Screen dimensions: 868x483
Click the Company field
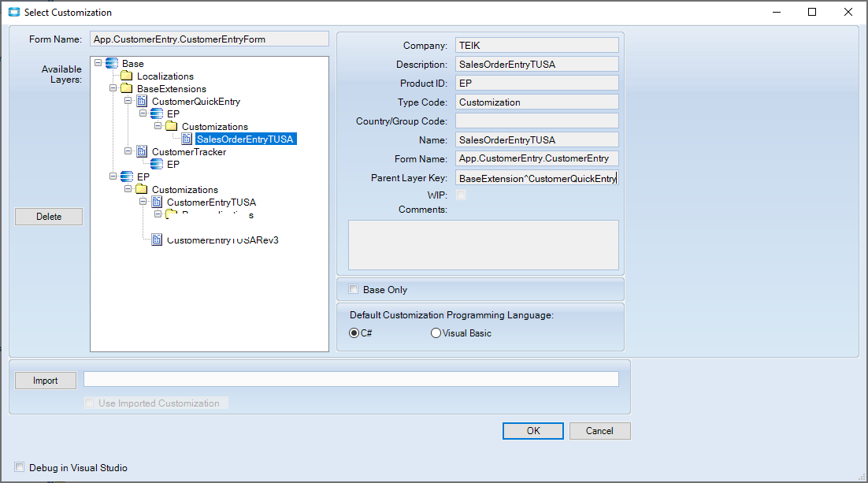(537, 46)
